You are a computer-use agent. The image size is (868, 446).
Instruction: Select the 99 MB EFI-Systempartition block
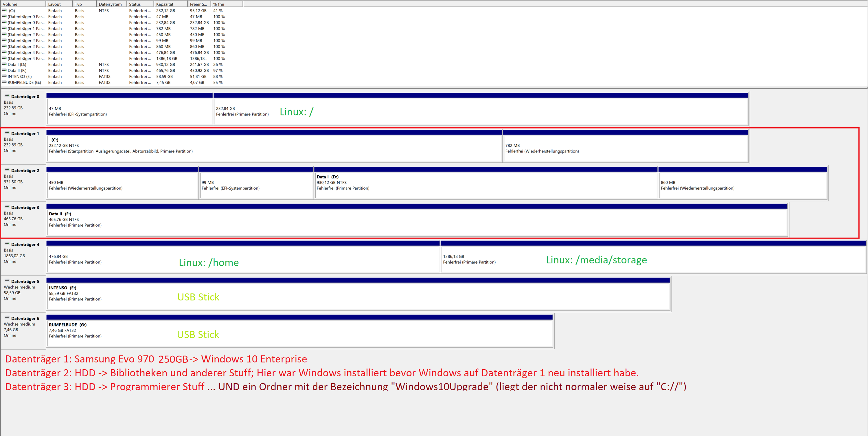pyautogui.click(x=256, y=183)
